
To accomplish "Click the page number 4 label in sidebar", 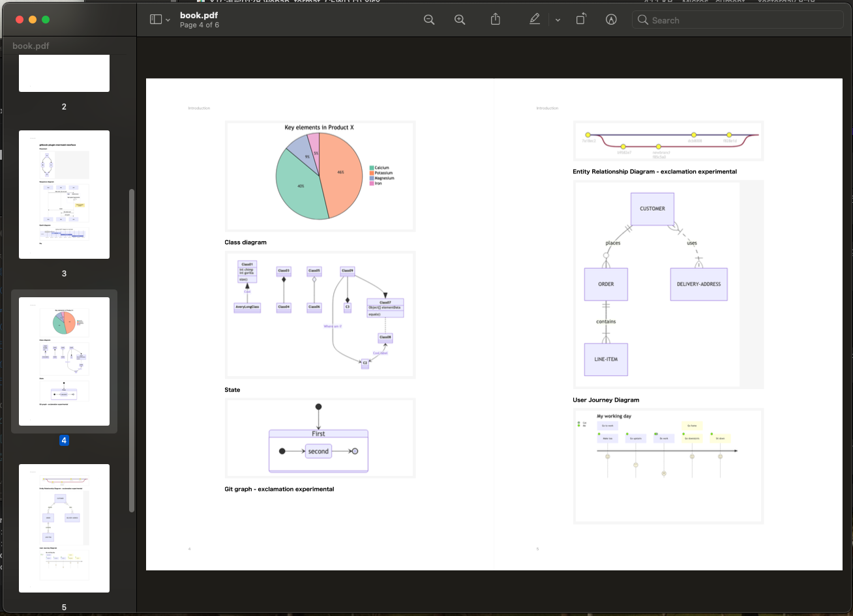I will point(64,441).
